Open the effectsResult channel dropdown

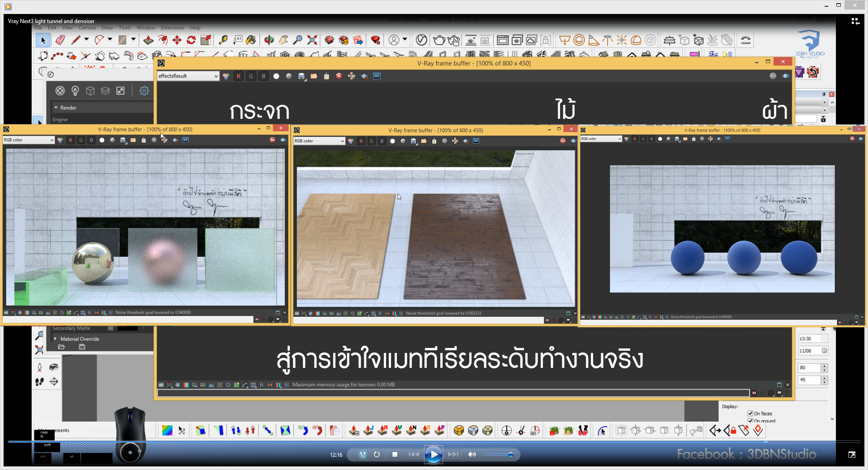click(188, 76)
